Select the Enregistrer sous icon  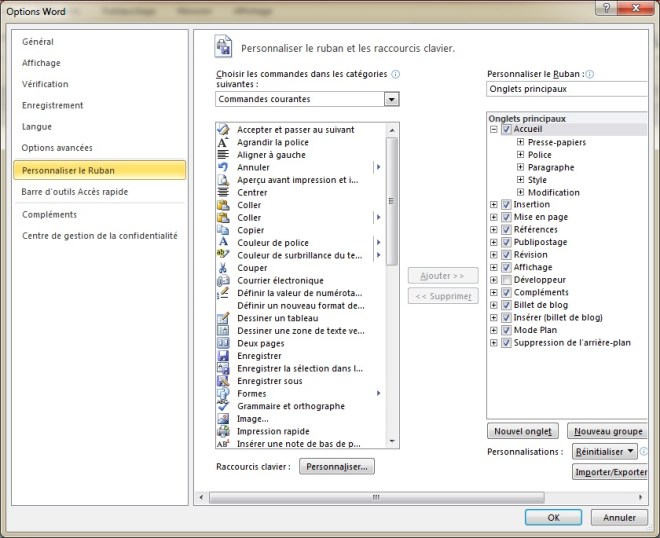pos(223,381)
